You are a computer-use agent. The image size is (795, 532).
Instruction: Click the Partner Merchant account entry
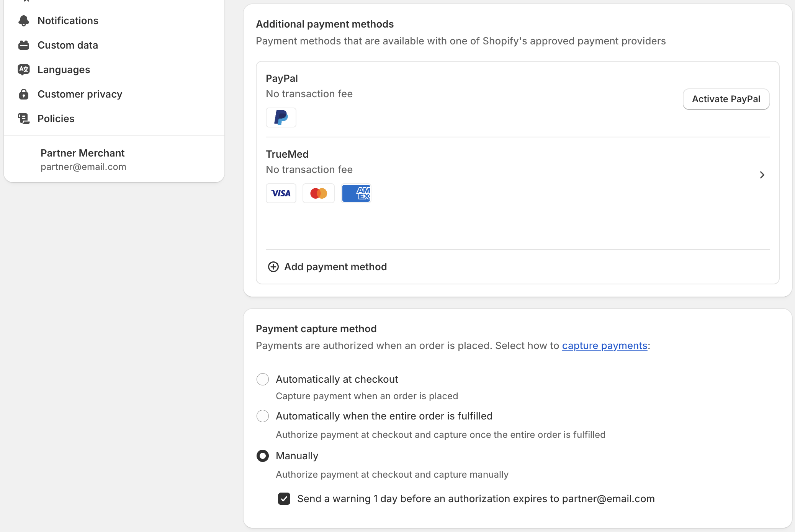pos(83,159)
